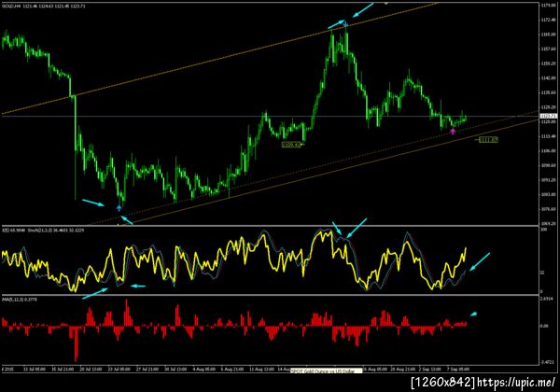Click the 13 Jul 05:00 time label
This screenshot has width=560, height=392.
pyautogui.click(x=35, y=370)
